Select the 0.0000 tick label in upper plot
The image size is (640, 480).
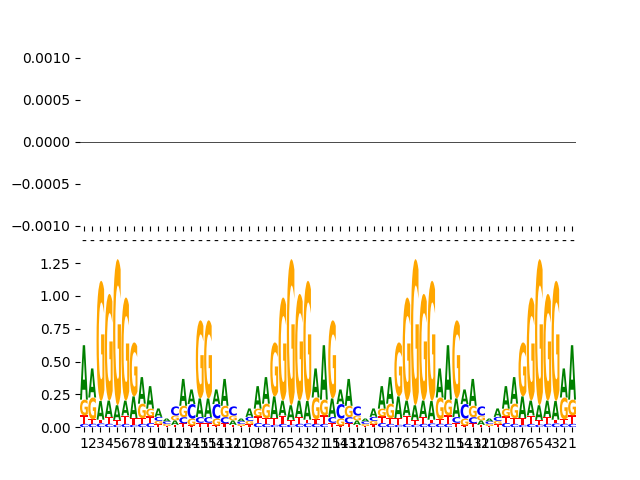(x=46, y=143)
